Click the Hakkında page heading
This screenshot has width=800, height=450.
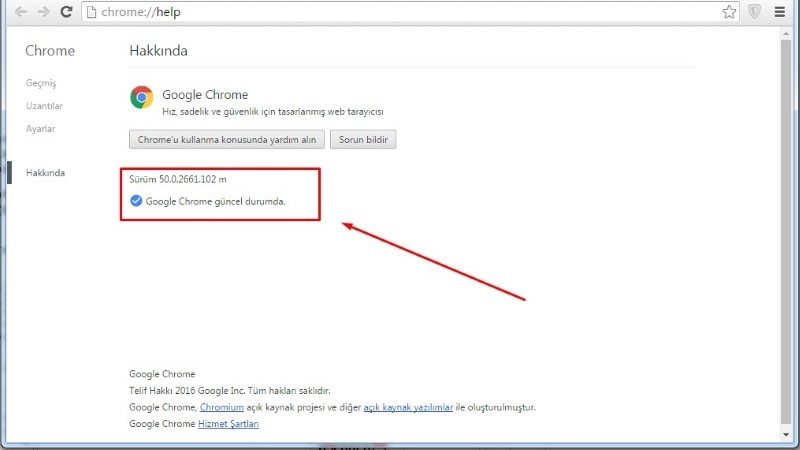tap(158, 51)
